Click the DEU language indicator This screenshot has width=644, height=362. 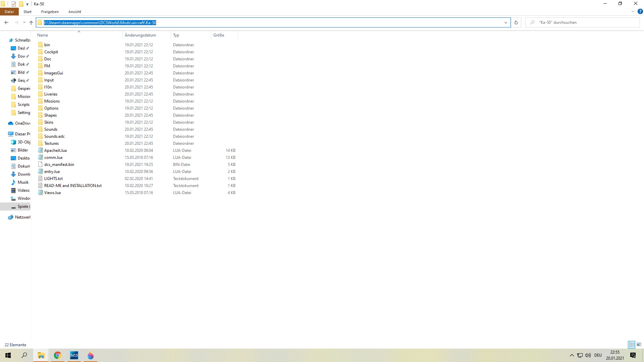coord(598,355)
